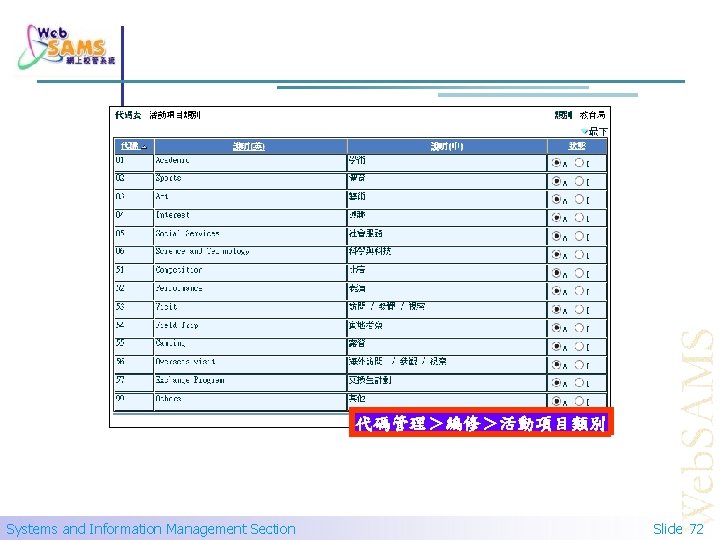Select status A for Overseas visit row
Viewport: 720px width, 540px height.
[556, 365]
